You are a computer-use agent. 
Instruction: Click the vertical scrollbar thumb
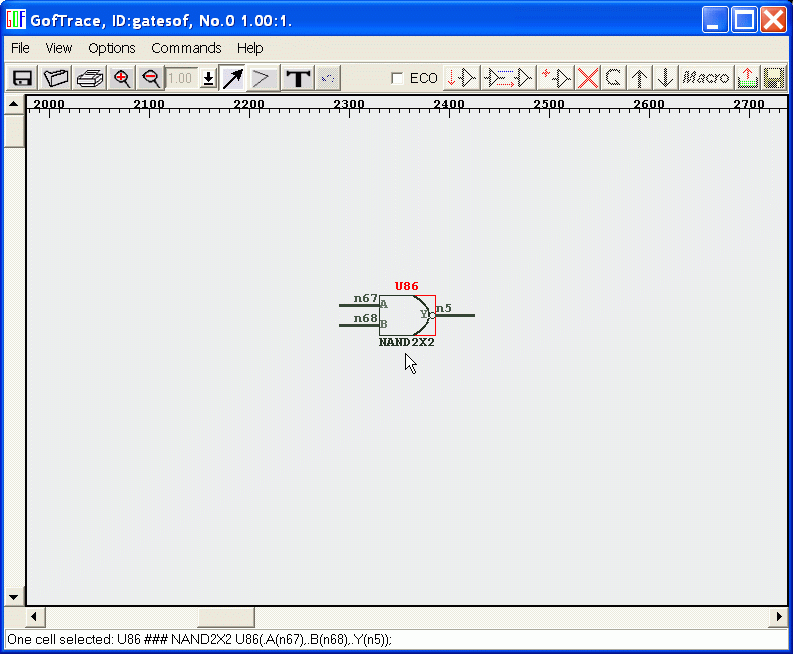[x=14, y=131]
